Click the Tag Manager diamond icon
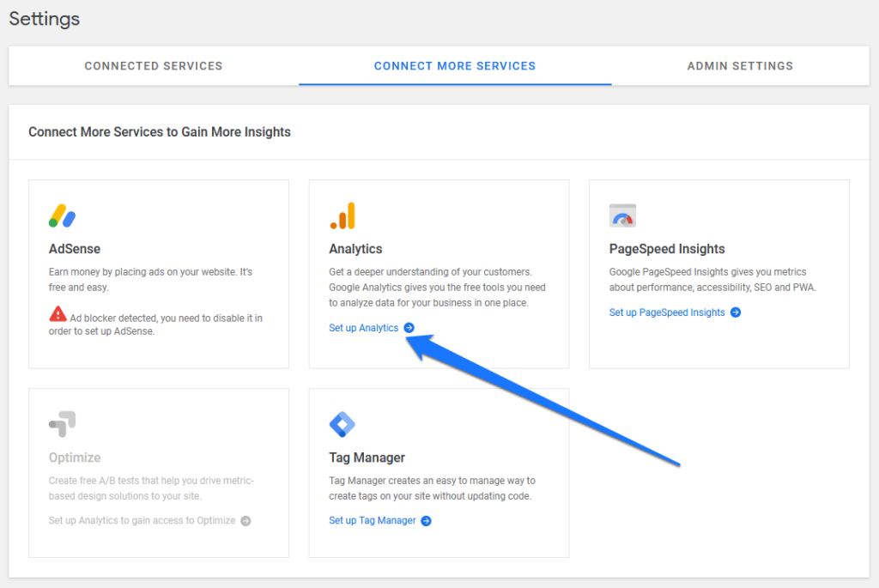This screenshot has height=588, width=879. [x=342, y=424]
